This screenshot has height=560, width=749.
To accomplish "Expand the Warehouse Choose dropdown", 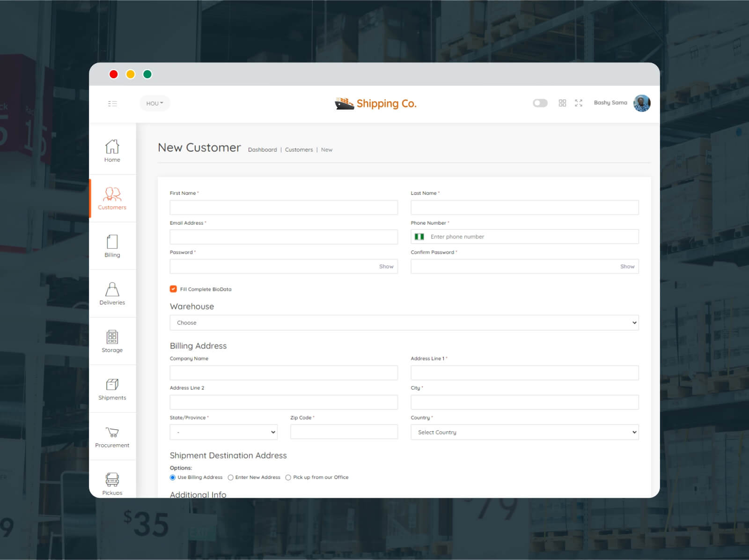I will click(x=404, y=323).
